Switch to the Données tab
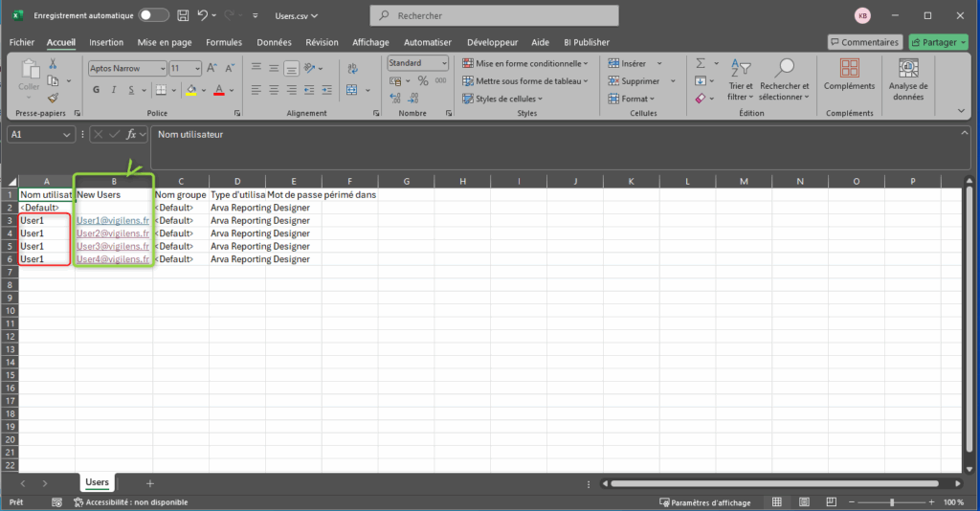 274,42
